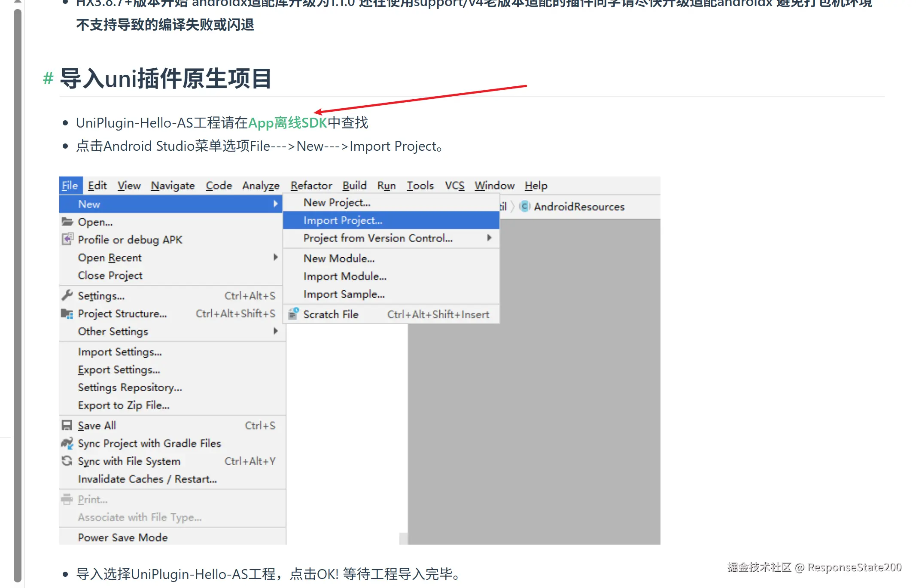916x588 pixels.
Task: Select Power Save Mode option
Action: tap(123, 537)
